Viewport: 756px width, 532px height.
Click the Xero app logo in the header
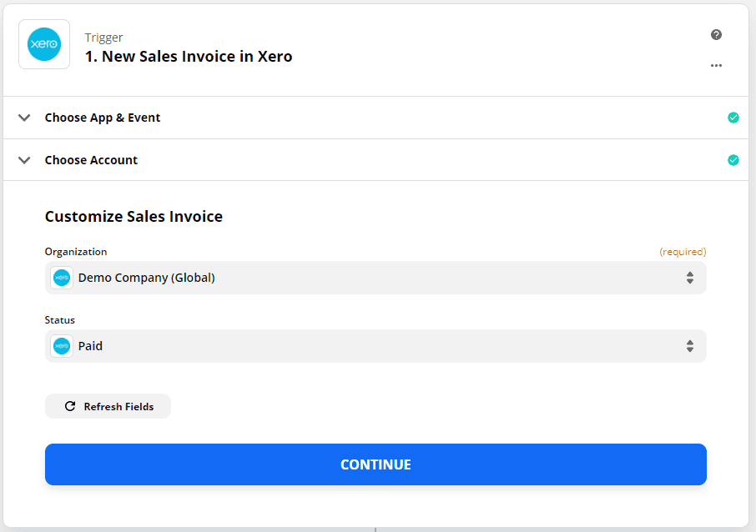pyautogui.click(x=44, y=44)
